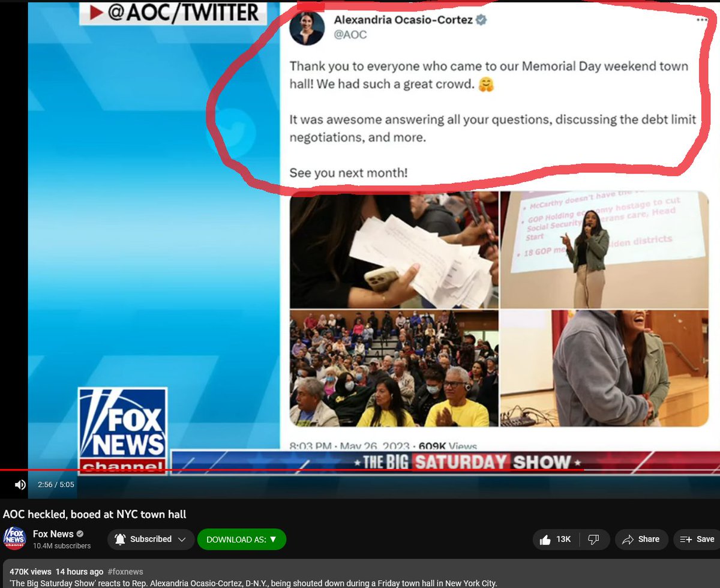Click the verified badge next to Alexandria Ocasio-Cortez
Viewport: 720px width, 588px height.
click(481, 20)
